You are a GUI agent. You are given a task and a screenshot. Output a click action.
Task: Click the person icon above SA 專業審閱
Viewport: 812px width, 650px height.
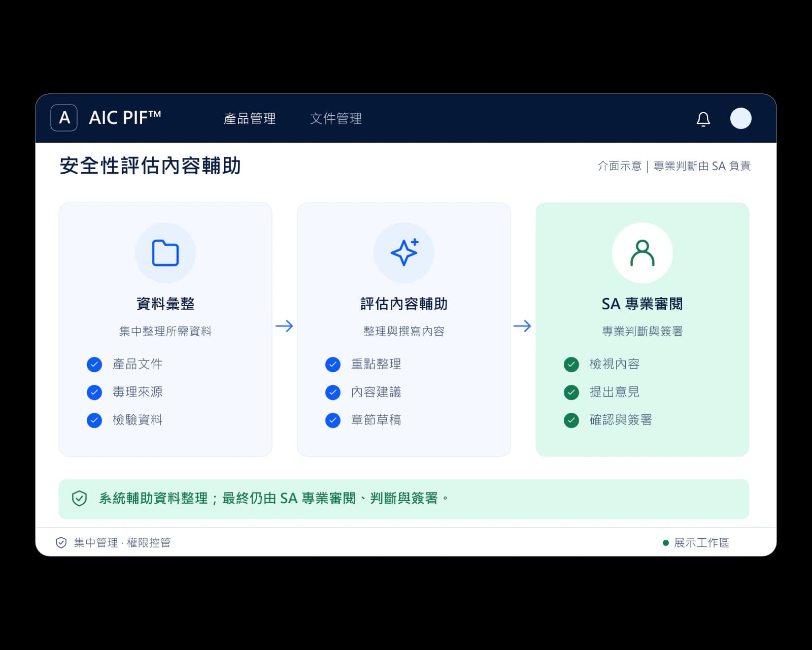tap(642, 253)
